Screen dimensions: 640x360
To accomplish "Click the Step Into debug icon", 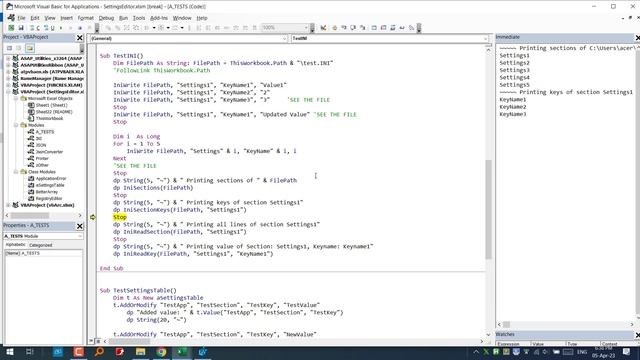I will [x=344, y=28].
